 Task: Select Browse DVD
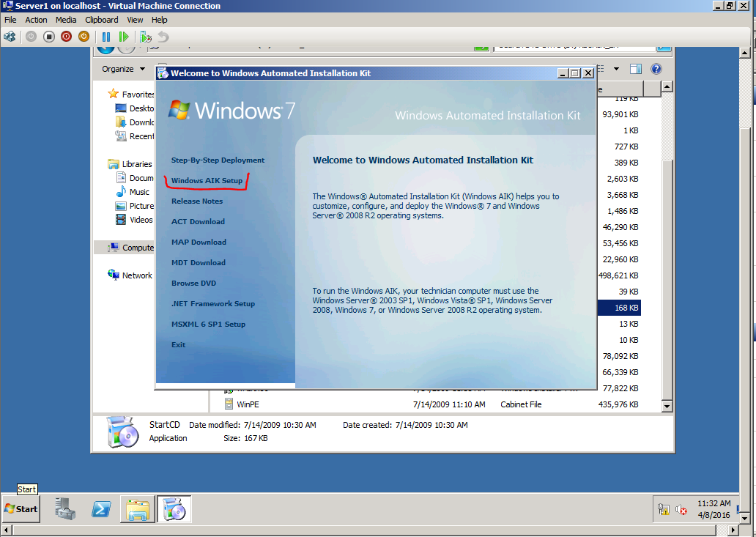coord(194,283)
